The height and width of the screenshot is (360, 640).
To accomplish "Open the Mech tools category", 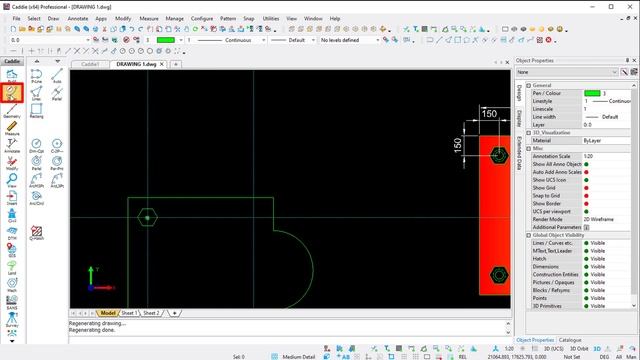I will [x=12, y=284].
